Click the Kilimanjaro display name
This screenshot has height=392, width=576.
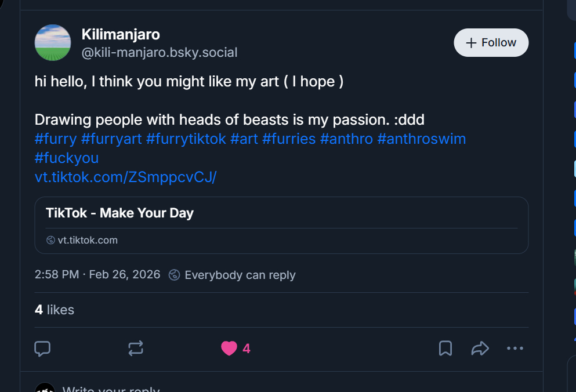coord(121,35)
